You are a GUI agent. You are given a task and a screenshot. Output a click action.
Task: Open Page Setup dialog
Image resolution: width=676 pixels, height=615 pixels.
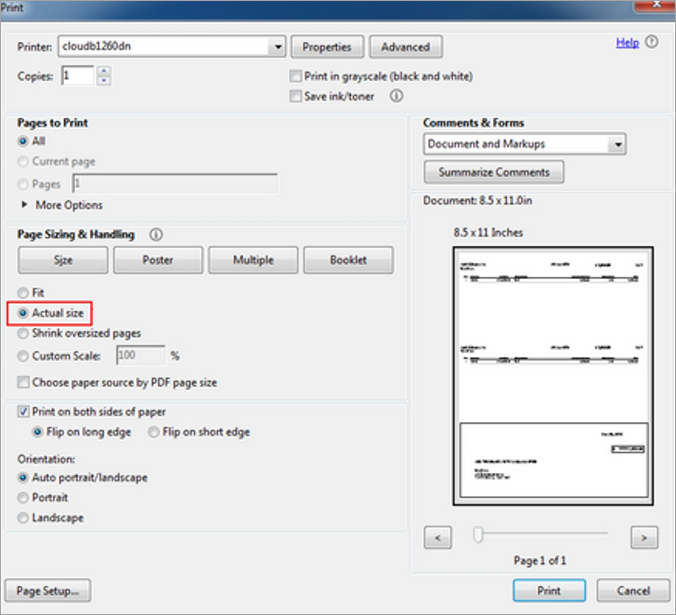(x=48, y=590)
